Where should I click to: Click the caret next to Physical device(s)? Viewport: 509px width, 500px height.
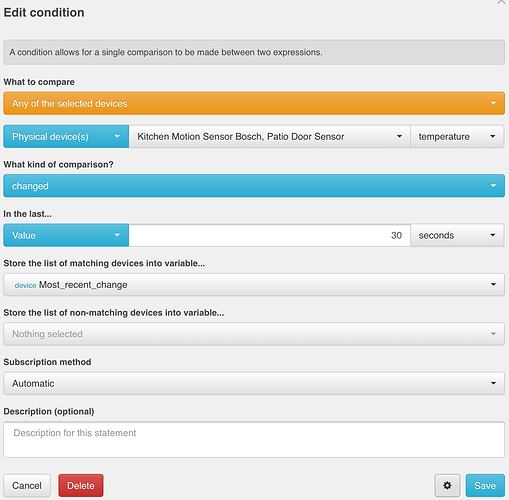117,136
